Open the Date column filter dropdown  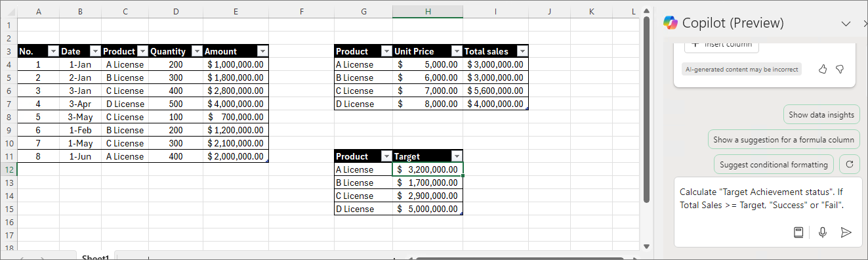click(x=95, y=51)
